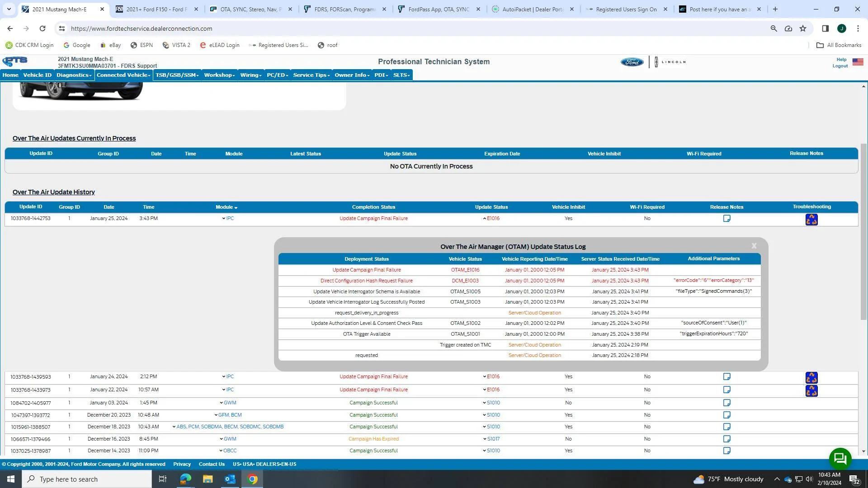
Task: Open release notes for update 1047397-1393772
Action: (726, 415)
